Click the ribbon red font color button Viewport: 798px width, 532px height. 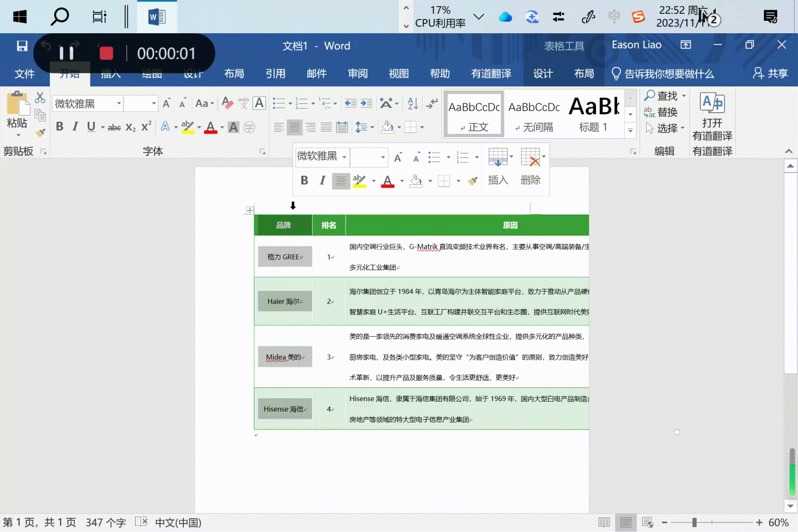210,127
